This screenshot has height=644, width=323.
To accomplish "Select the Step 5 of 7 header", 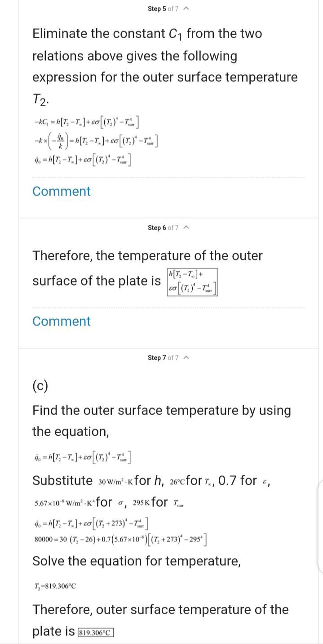I will (x=163, y=9).
